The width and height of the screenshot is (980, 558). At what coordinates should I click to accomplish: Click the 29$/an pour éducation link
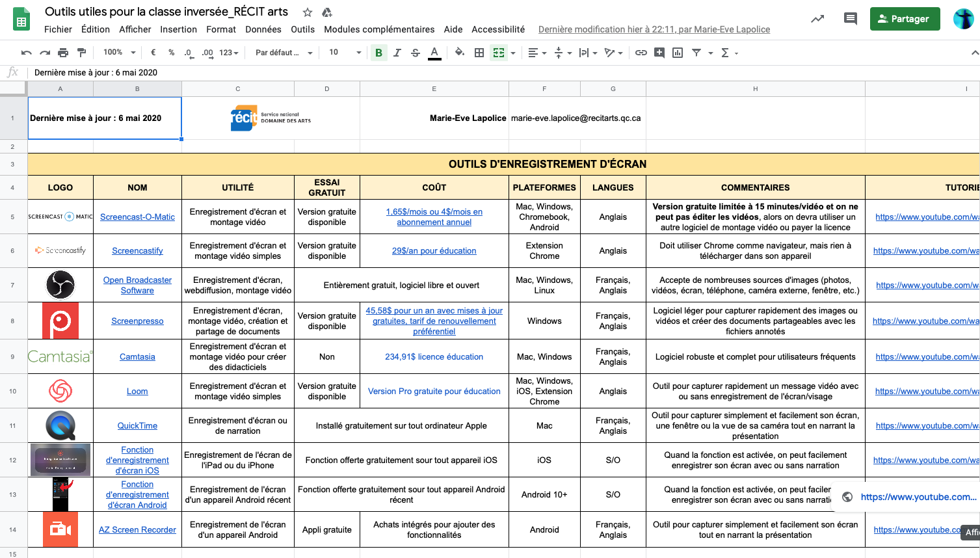coord(434,250)
